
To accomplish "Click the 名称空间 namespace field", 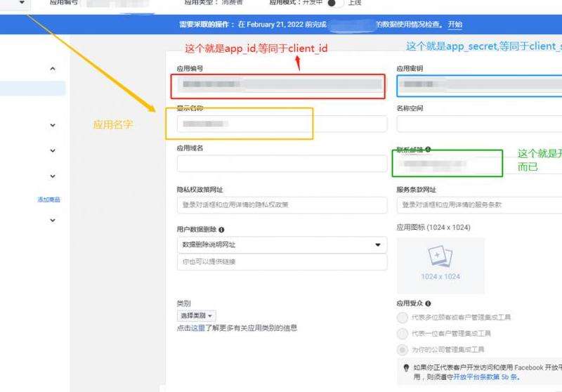I will pos(479,124).
